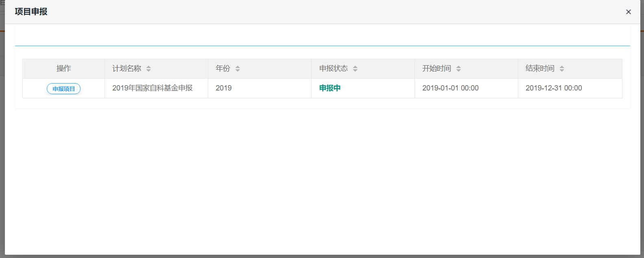
Task: Click the 申报中 status text
Action: (330, 88)
